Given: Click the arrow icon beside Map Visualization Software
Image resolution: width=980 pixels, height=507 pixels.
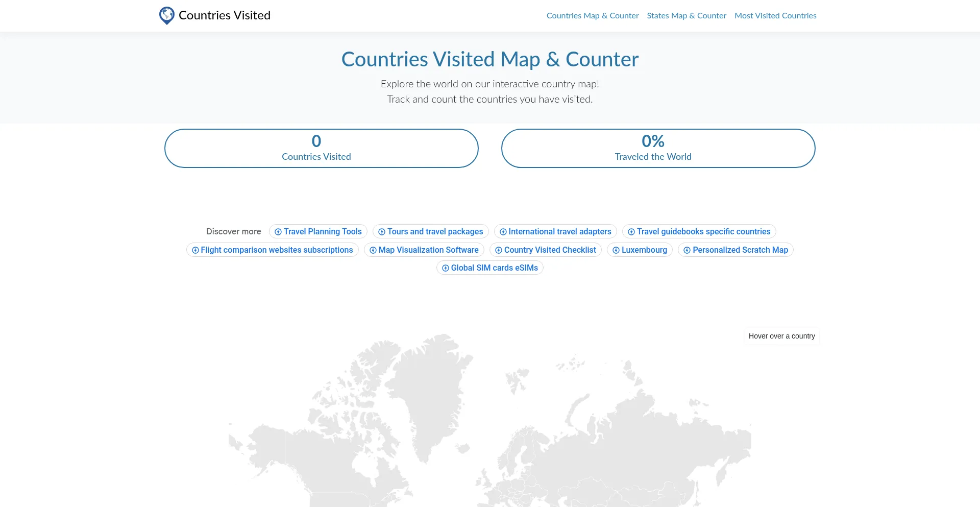Looking at the screenshot, I should 373,250.
